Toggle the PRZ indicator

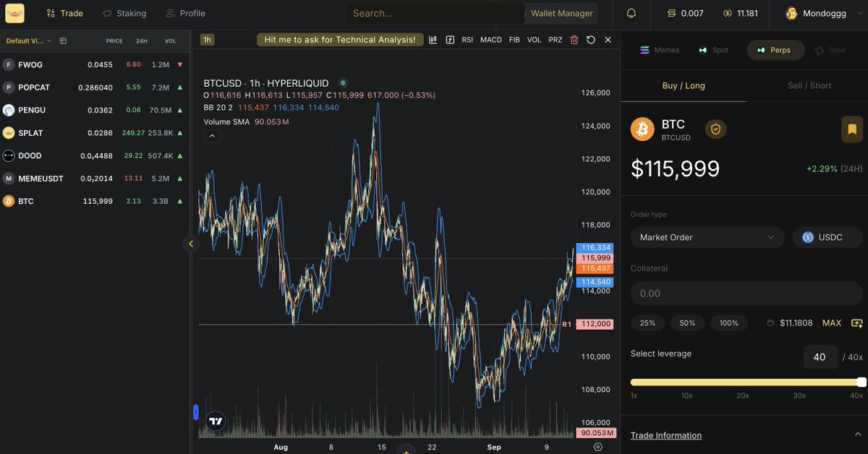(x=555, y=40)
